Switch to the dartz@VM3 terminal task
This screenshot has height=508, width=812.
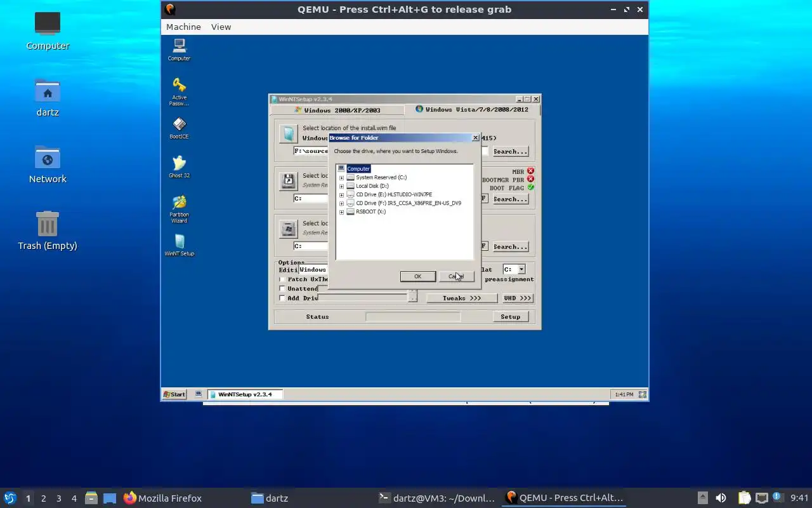point(436,498)
